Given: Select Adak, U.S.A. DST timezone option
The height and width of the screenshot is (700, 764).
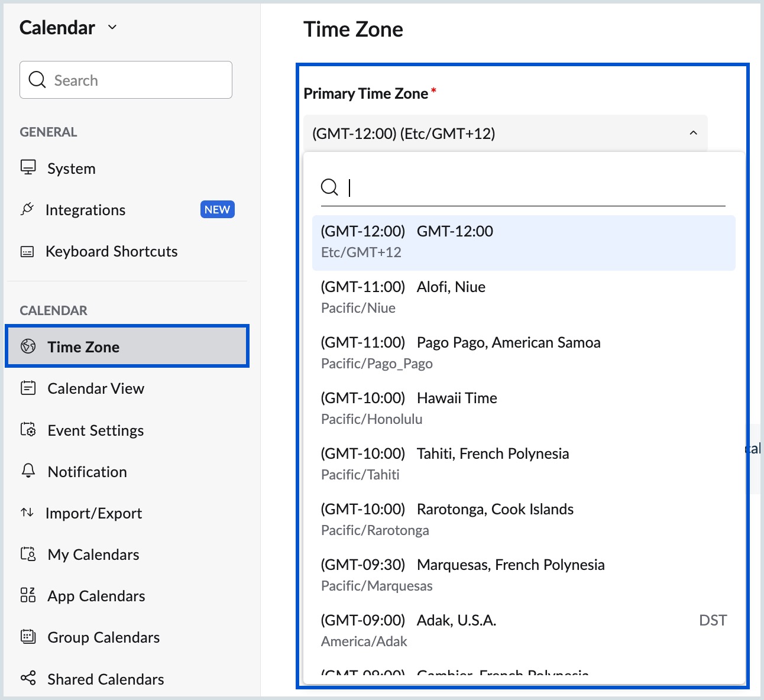Looking at the screenshot, I should point(456,620).
